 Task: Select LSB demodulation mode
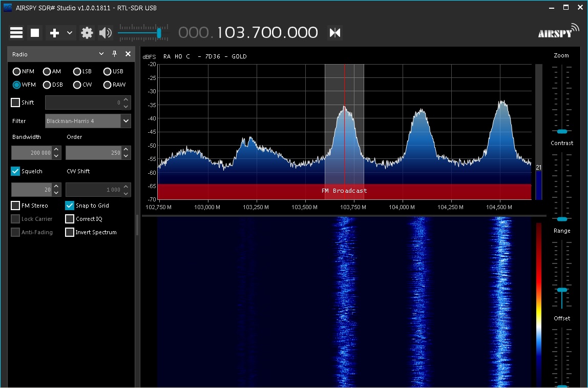pos(82,71)
